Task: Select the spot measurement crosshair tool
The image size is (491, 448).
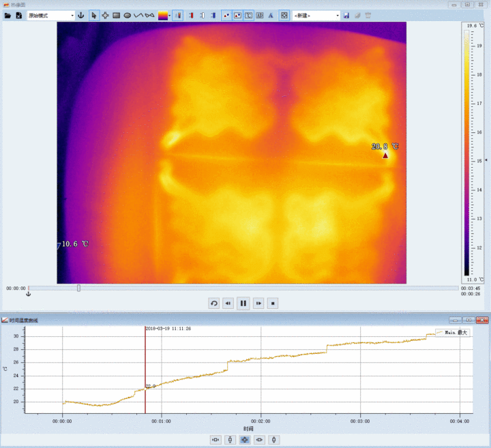Action: [105, 15]
